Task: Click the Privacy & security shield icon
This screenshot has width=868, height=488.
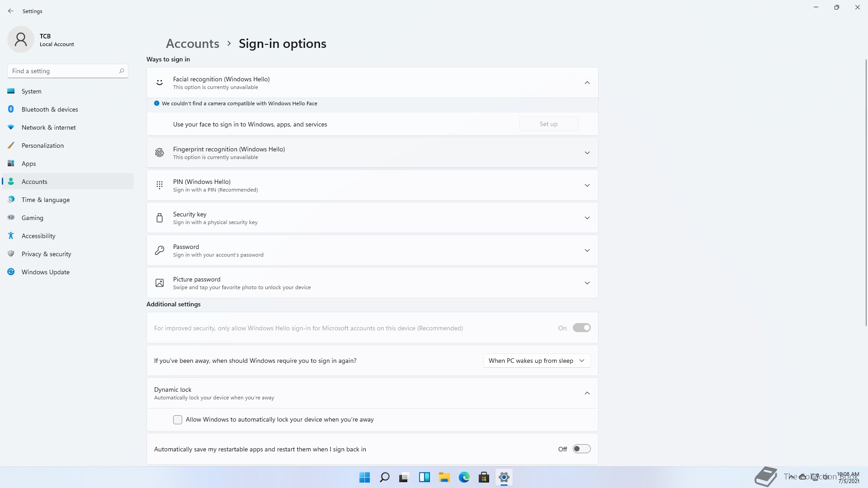Action: (11, 254)
